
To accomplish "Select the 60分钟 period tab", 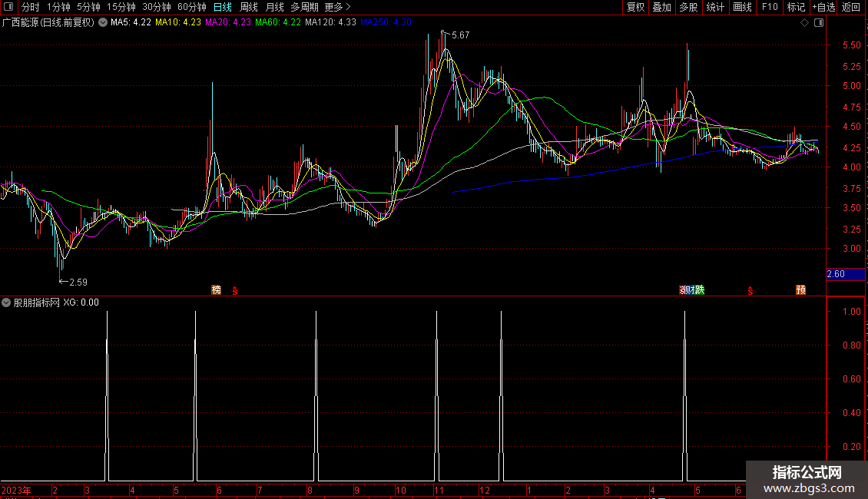I will pos(192,7).
